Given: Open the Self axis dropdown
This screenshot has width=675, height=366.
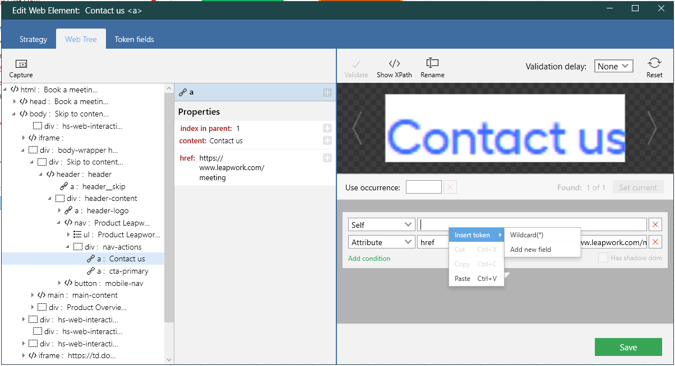Looking at the screenshot, I should [x=381, y=225].
